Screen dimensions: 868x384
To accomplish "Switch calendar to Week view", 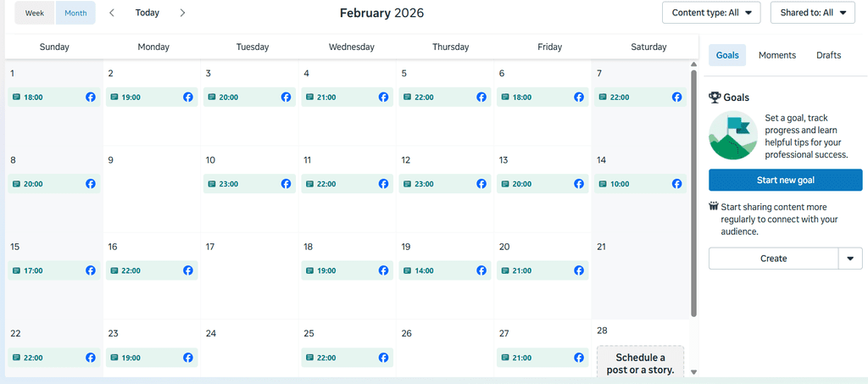I will (35, 13).
